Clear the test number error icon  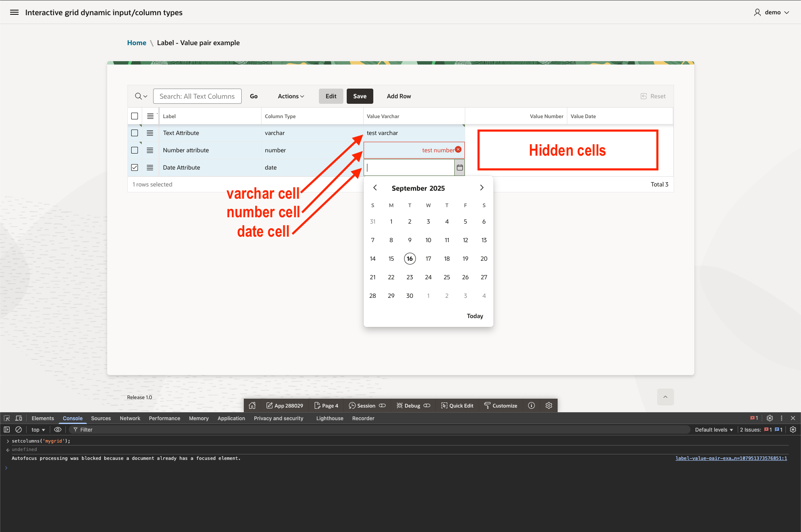pos(458,150)
